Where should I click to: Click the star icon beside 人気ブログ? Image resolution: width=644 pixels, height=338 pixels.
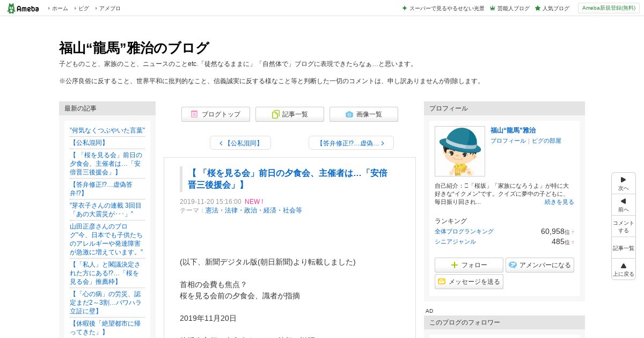[538, 9]
